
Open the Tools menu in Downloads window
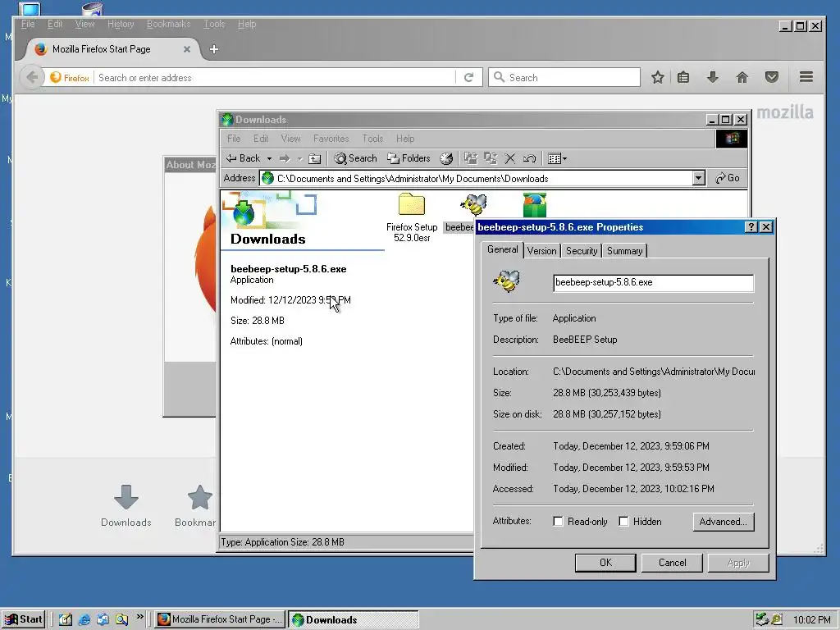point(372,139)
